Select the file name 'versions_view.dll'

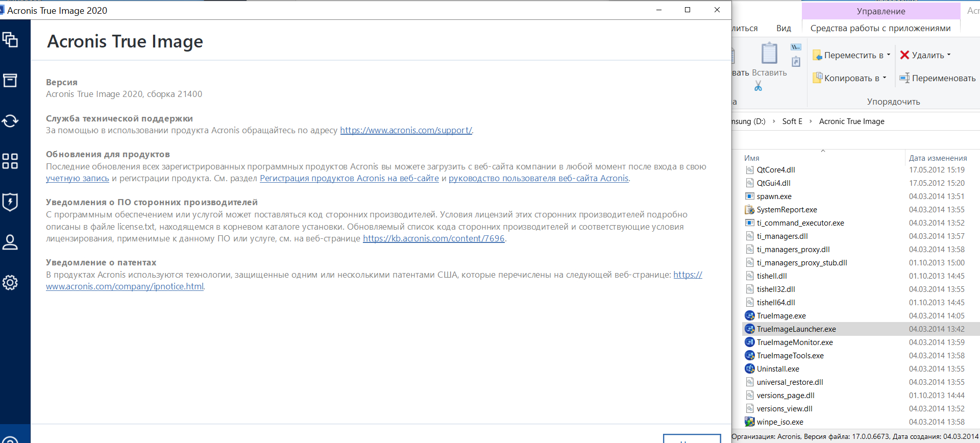click(x=785, y=409)
